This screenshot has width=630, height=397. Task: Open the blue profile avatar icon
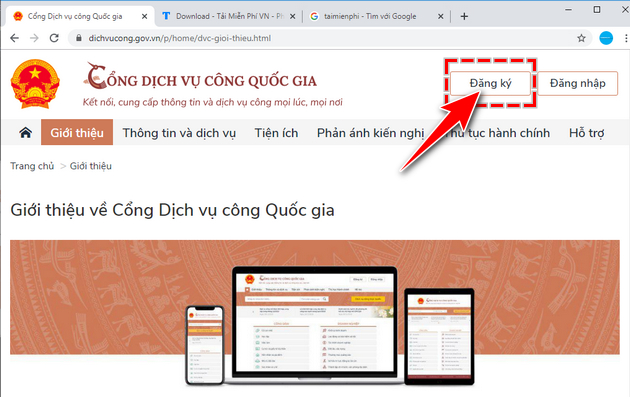tap(606, 38)
